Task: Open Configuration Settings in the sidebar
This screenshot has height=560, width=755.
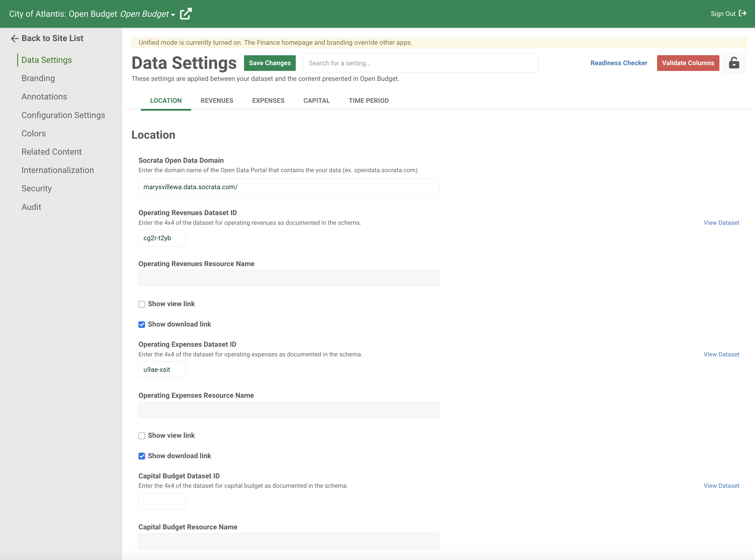Action: click(x=63, y=115)
